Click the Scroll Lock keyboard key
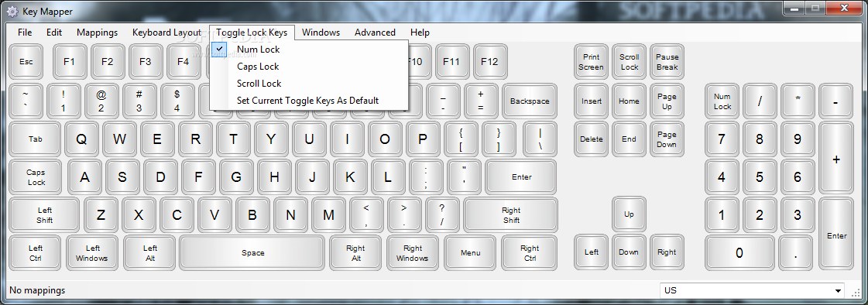This screenshot has height=305, width=868. point(629,61)
